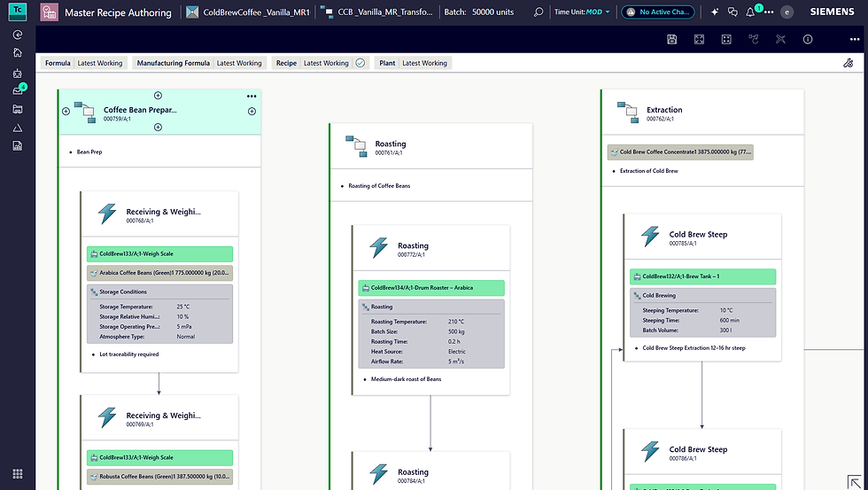The image size is (868, 490).
Task: Click the Arabica Coffee Beans (Green) material chip
Action: tap(160, 273)
